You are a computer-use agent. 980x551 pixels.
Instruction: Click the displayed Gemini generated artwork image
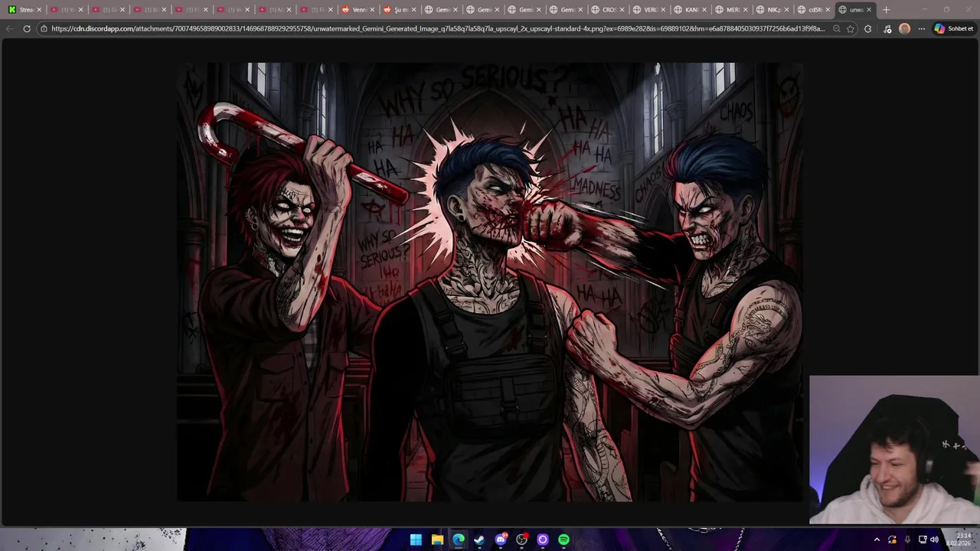490,282
